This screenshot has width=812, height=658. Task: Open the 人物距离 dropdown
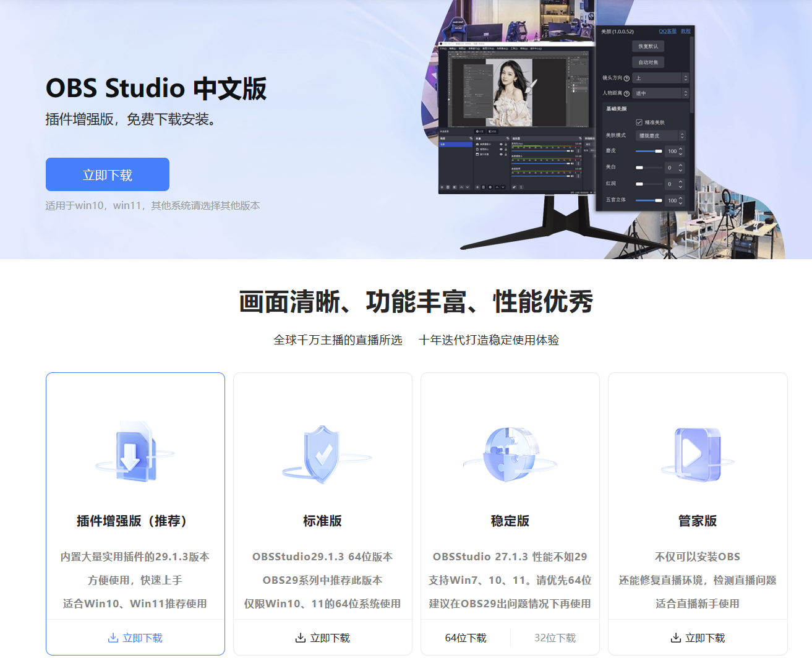[660, 93]
